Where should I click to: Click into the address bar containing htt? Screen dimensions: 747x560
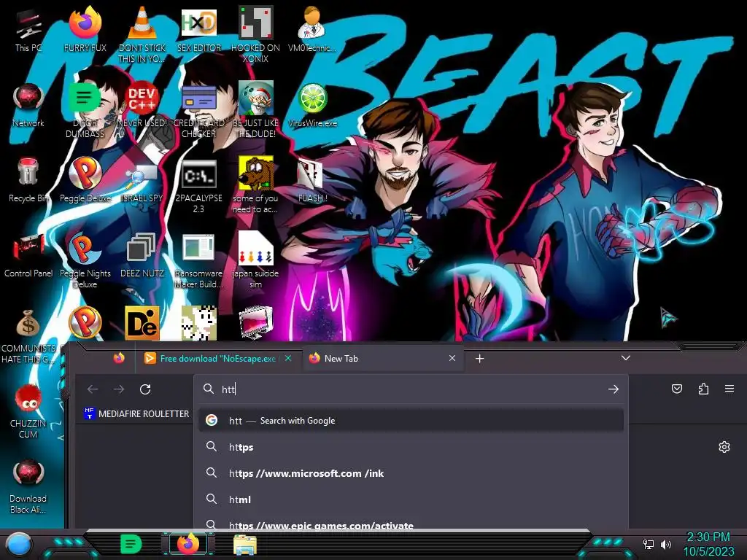click(x=411, y=389)
